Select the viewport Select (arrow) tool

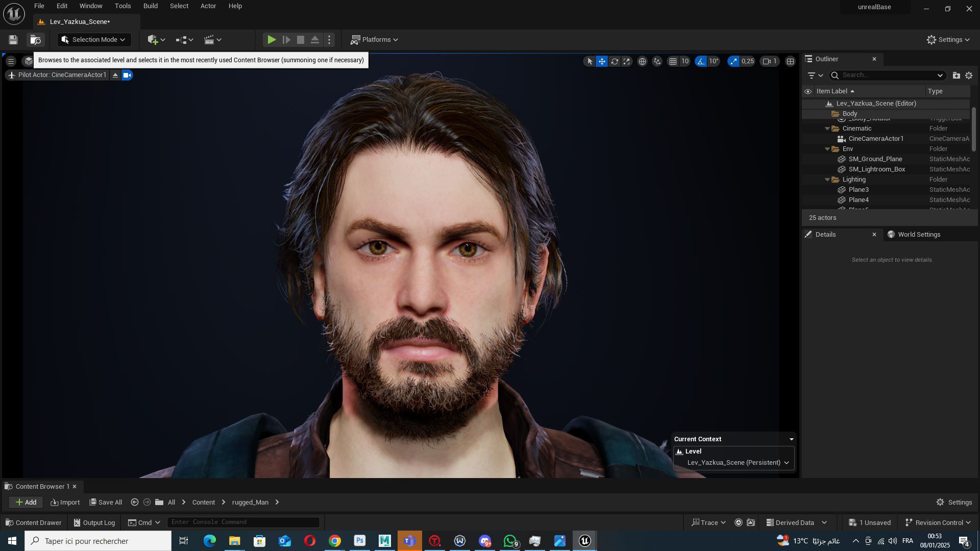click(x=590, y=61)
